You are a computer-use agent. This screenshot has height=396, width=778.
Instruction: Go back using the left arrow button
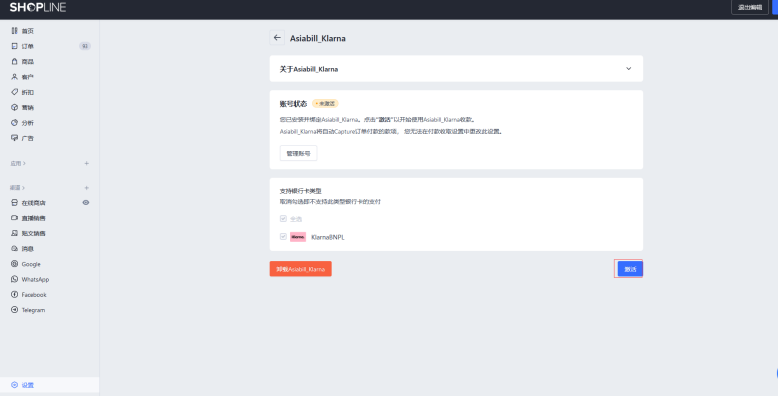tap(277, 38)
